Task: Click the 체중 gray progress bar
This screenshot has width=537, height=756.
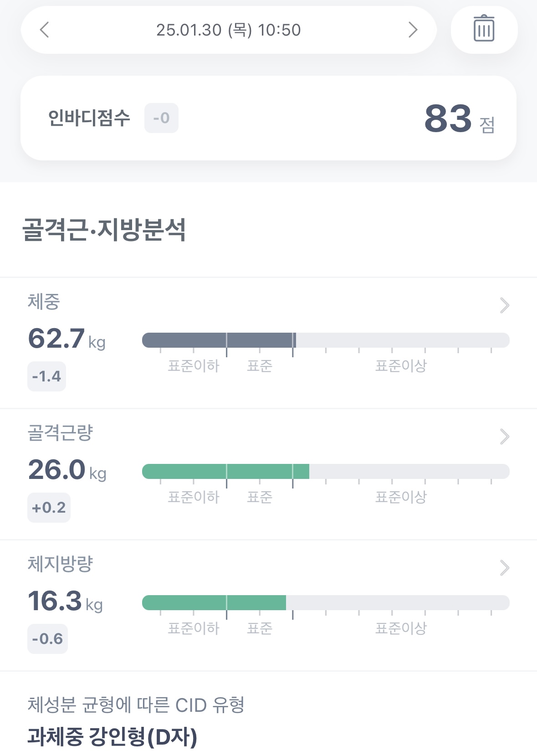Action: point(219,340)
